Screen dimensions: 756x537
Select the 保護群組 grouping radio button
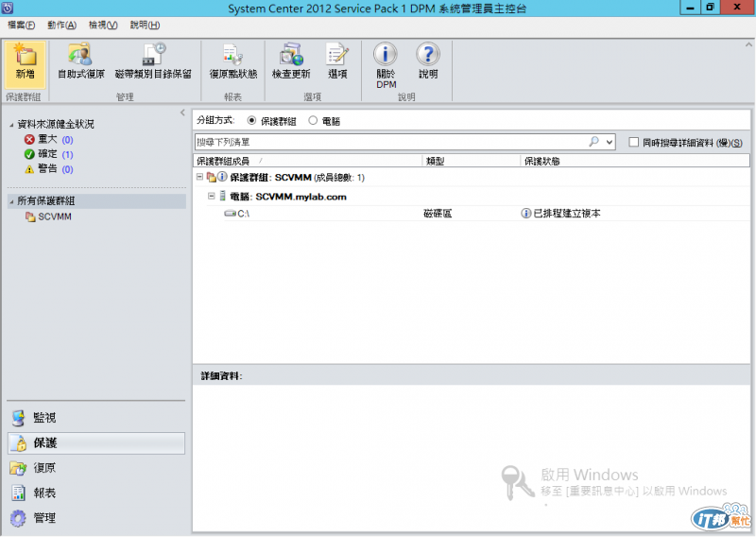[x=251, y=121]
